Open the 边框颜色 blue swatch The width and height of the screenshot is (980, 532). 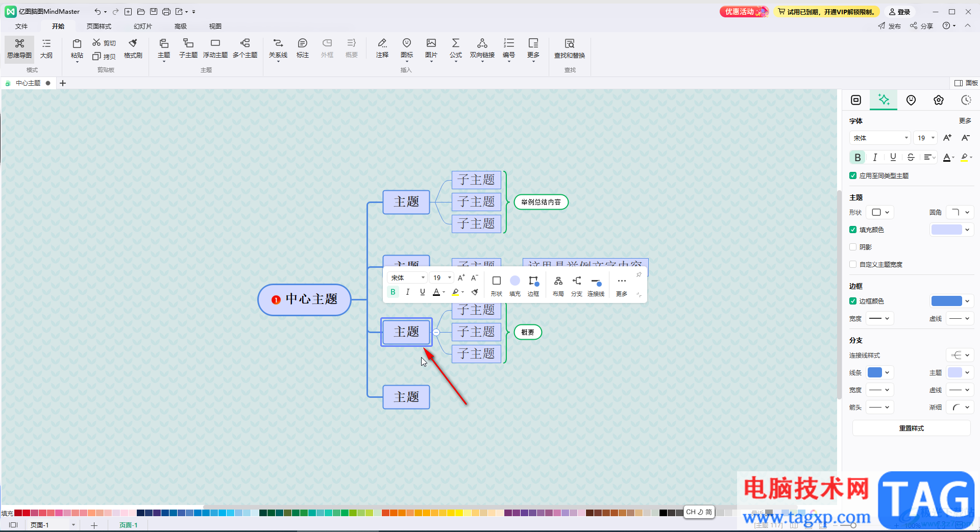(x=952, y=301)
